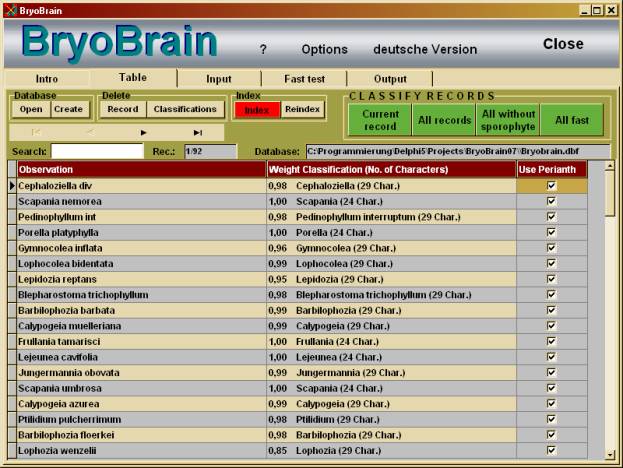Image resolution: width=623 pixels, height=468 pixels.
Task: Classify all records without sporophyte
Action: pyautogui.click(x=508, y=120)
